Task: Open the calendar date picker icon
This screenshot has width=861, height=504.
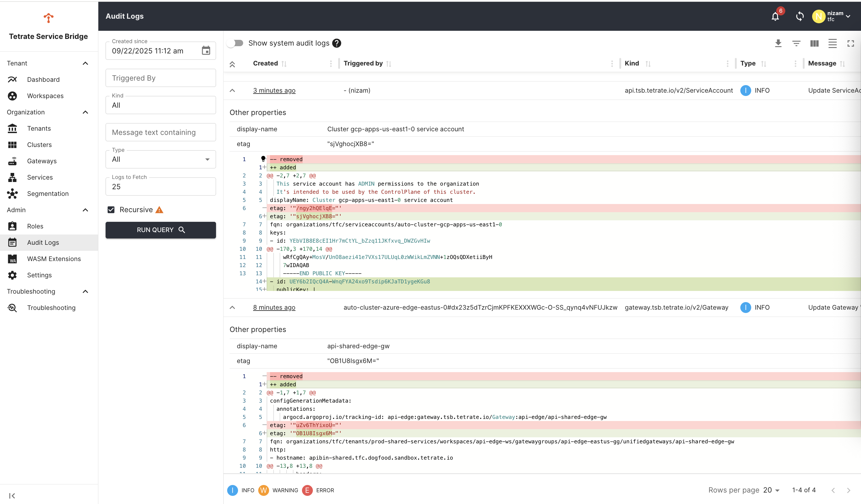Action: coord(206,51)
